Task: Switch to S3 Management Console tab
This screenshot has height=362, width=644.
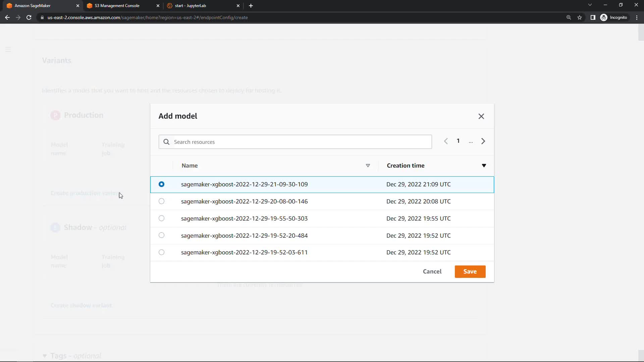Action: coord(117,6)
